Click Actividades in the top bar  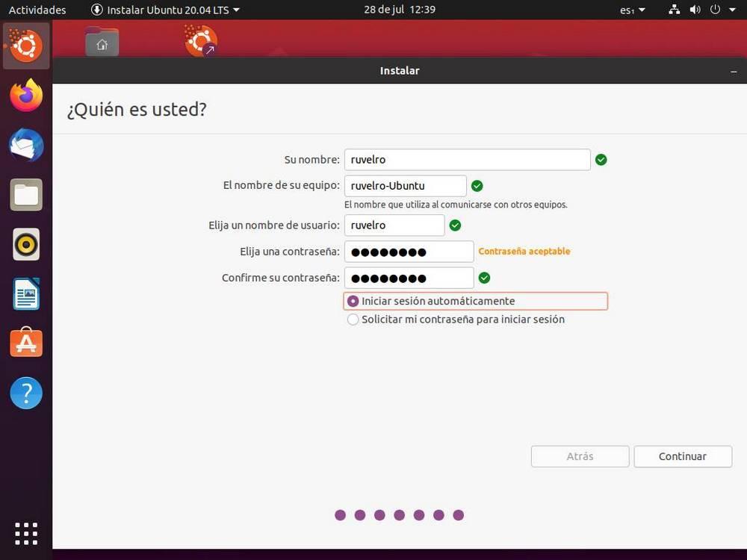coord(37,10)
